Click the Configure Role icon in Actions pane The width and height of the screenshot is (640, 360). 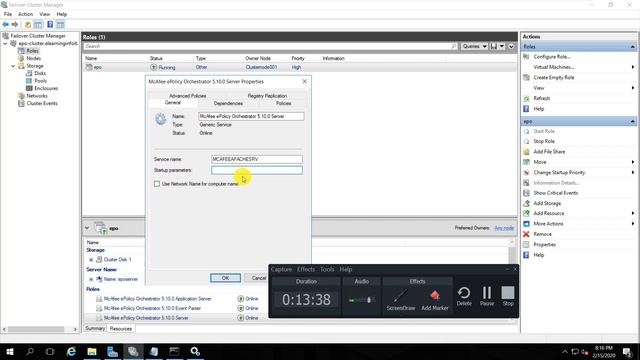pyautogui.click(x=526, y=57)
